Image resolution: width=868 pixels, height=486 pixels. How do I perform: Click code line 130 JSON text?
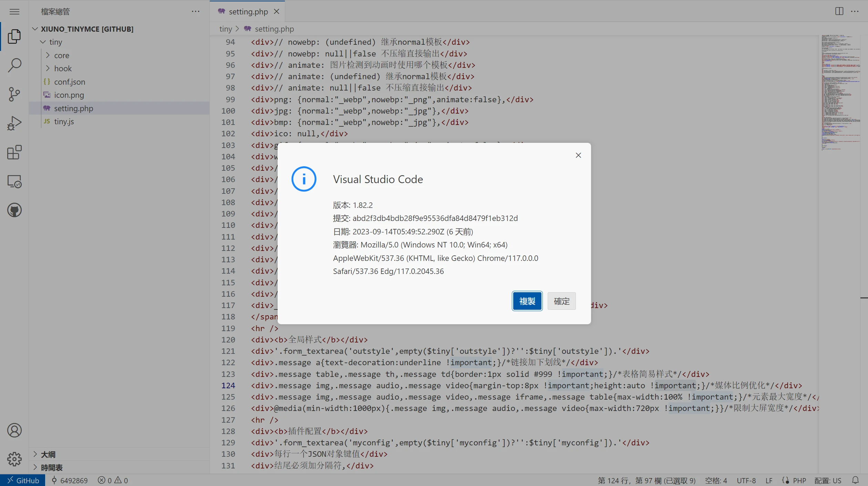point(319,454)
